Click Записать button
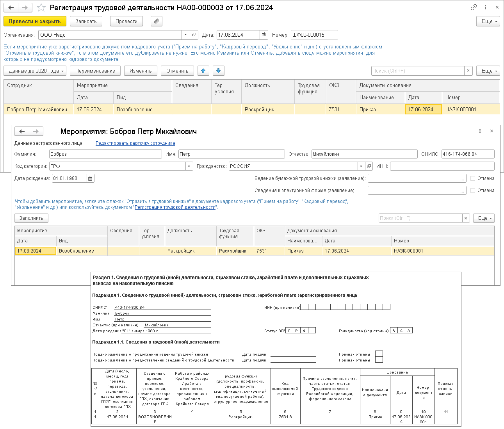The image size is (504, 429). click(x=86, y=21)
